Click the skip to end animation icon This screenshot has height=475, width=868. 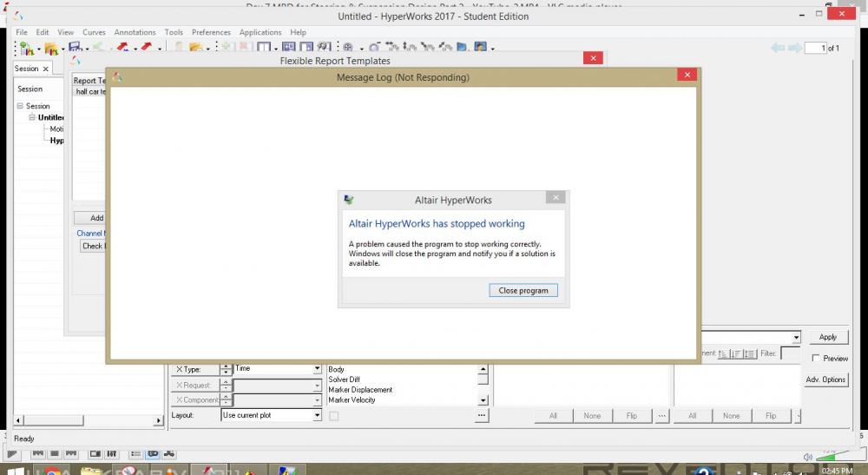pos(71,454)
